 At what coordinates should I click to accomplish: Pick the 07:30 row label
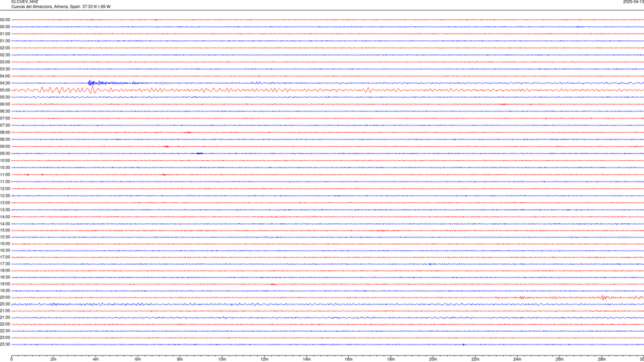(5, 125)
